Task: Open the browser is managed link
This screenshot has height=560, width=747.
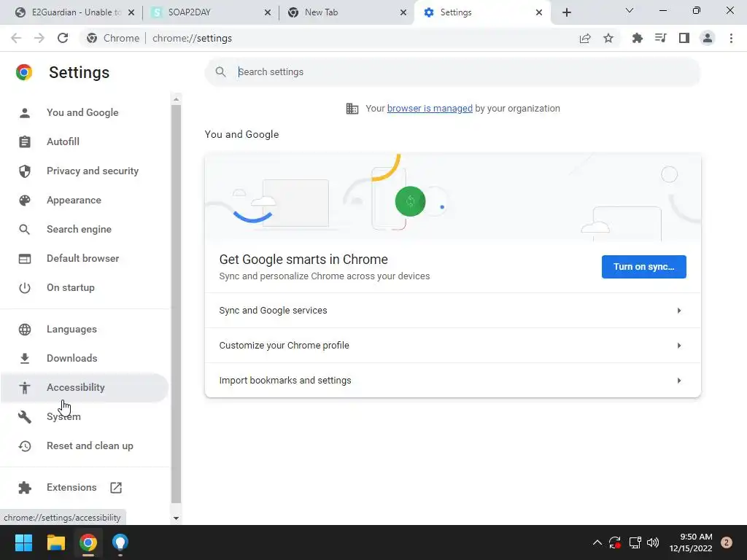Action: tap(430, 109)
